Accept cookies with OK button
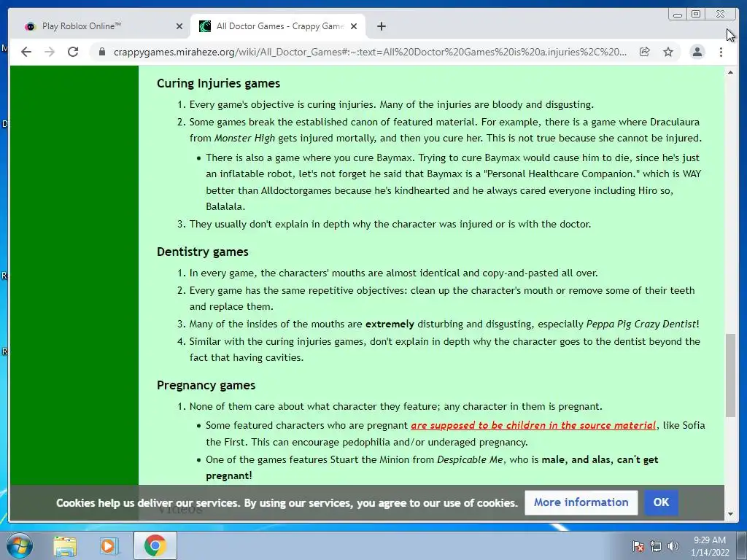 (661, 502)
